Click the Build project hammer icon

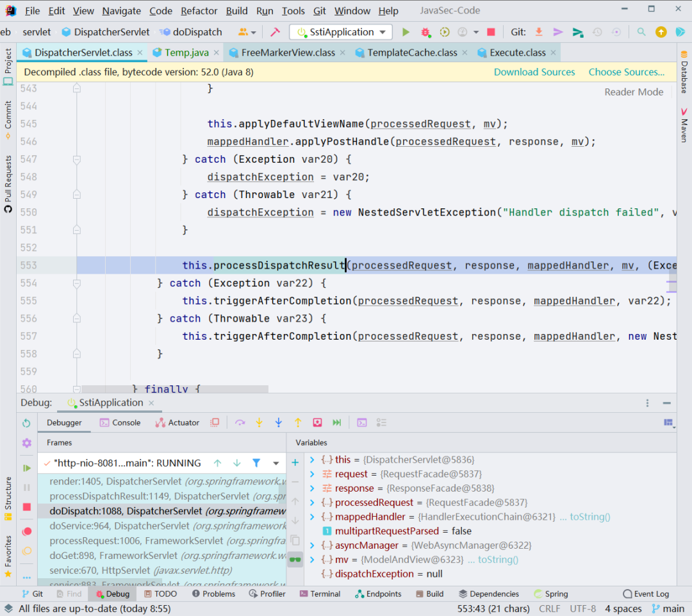pos(275,32)
